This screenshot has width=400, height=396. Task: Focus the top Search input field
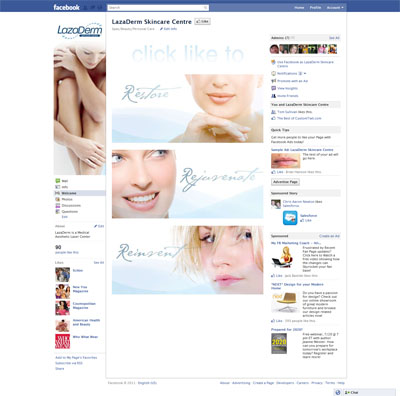coord(158,7)
